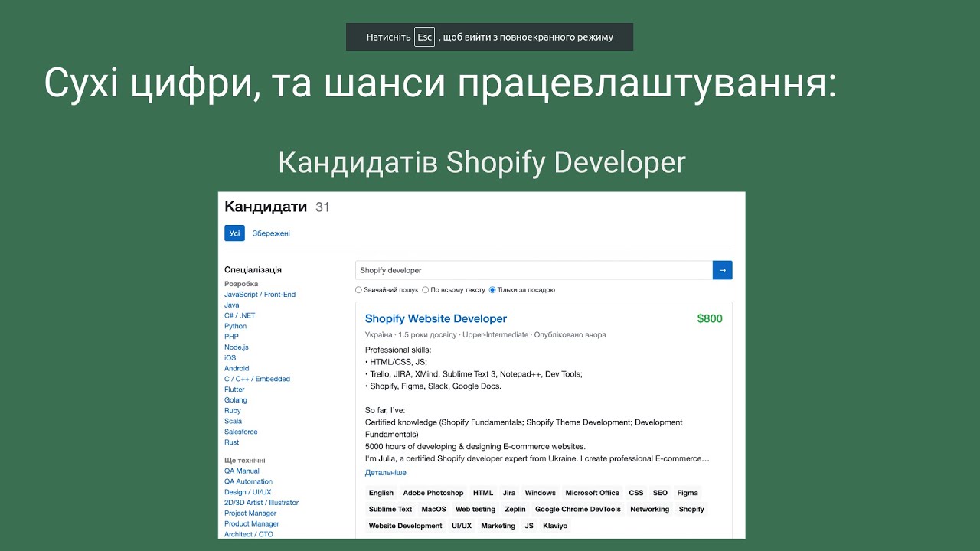Filter by Golang specialization
980x551 pixels.
point(236,400)
